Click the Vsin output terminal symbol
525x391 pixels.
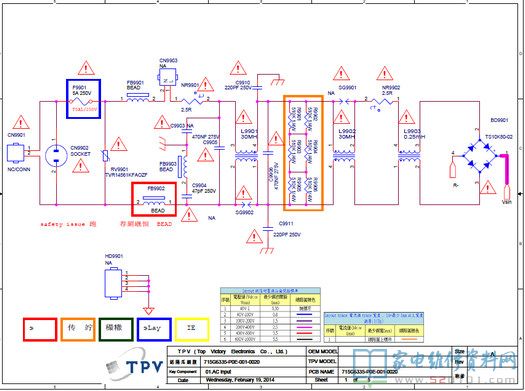(507, 192)
